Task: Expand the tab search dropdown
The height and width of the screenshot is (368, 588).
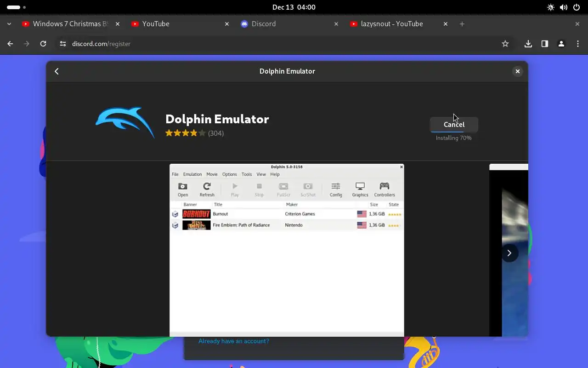Action: 9,24
